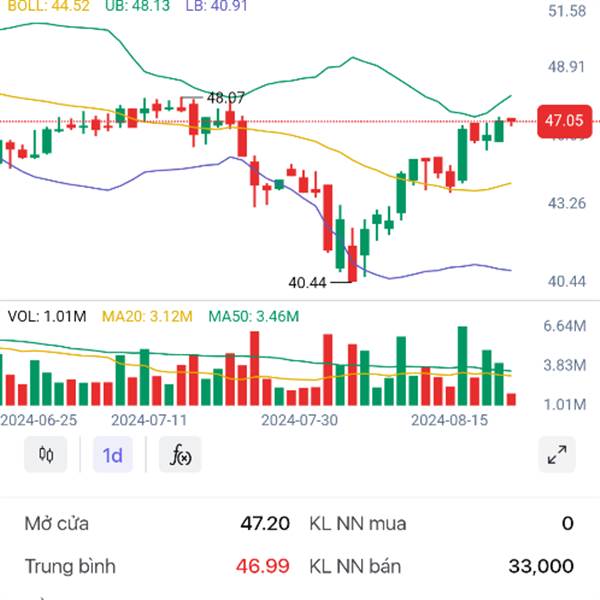
Task: Click the 2024-07-11 date axis label
Action: [149, 420]
